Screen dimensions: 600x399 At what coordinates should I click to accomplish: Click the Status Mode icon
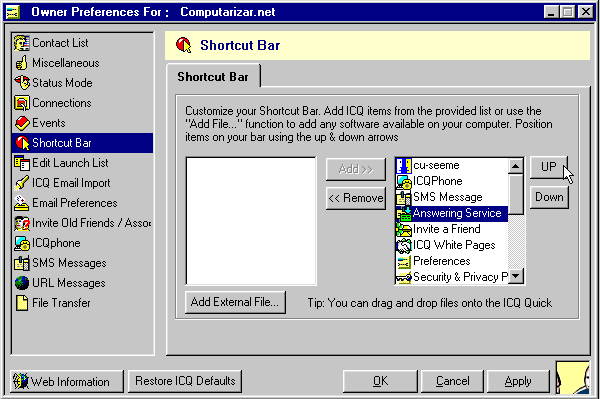click(22, 83)
